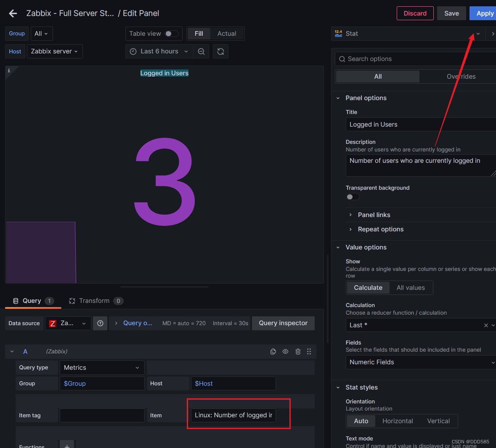Edit the panel Title field
The width and height of the screenshot is (496, 448).
click(x=421, y=125)
